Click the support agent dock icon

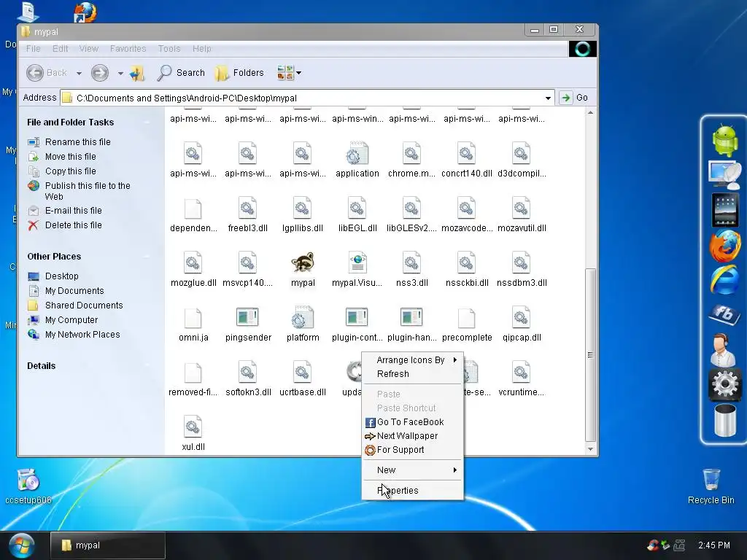point(723,349)
